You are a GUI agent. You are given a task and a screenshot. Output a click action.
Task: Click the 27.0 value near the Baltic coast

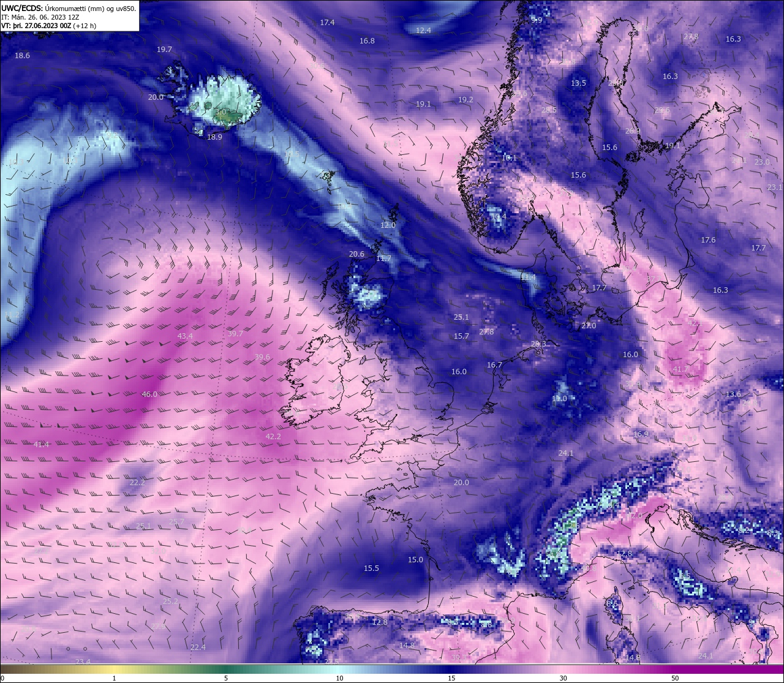(x=588, y=326)
